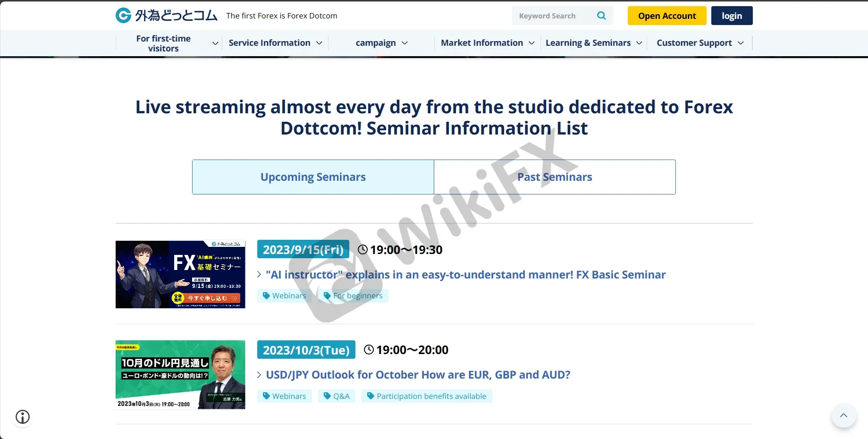Click the Seminar Information List heading
The image size is (868, 439).
pos(434,118)
